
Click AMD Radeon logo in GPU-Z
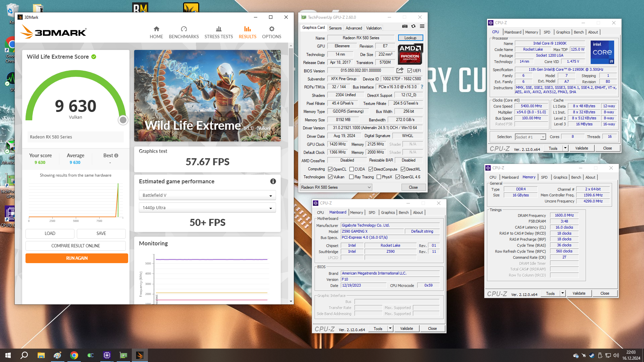pyautogui.click(x=410, y=54)
